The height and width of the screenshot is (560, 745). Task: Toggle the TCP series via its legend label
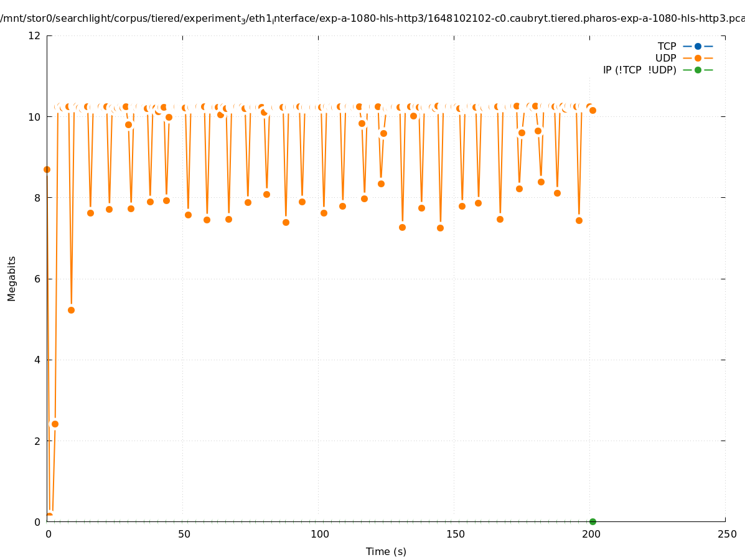point(667,46)
